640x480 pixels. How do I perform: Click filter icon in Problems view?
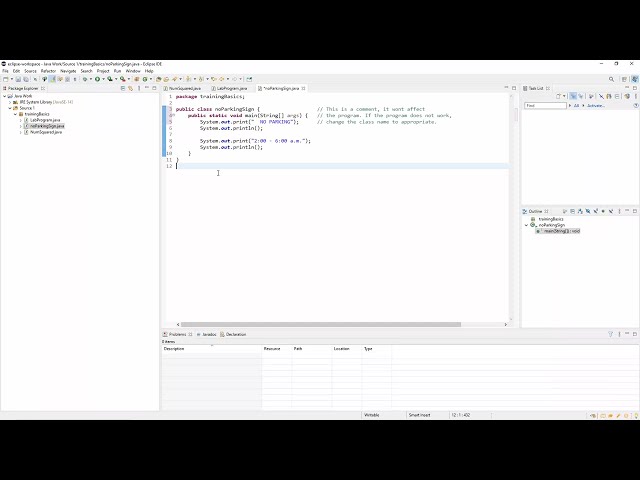tap(611, 334)
